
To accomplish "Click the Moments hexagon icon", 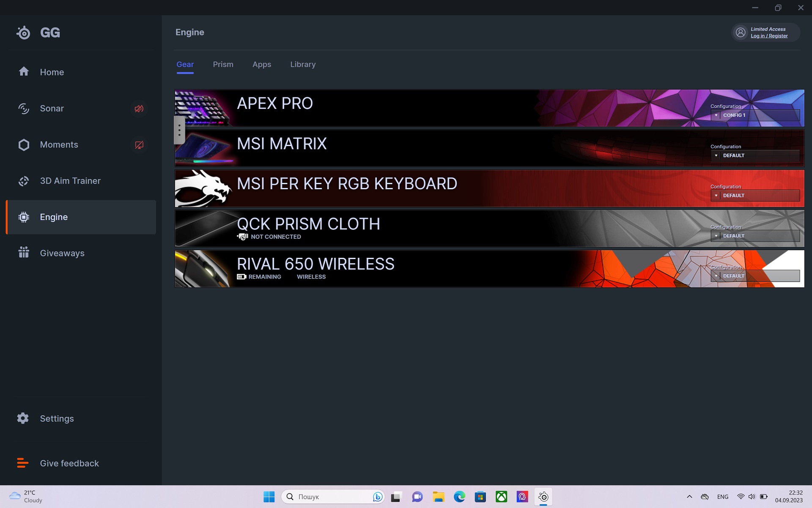I will pos(24,145).
